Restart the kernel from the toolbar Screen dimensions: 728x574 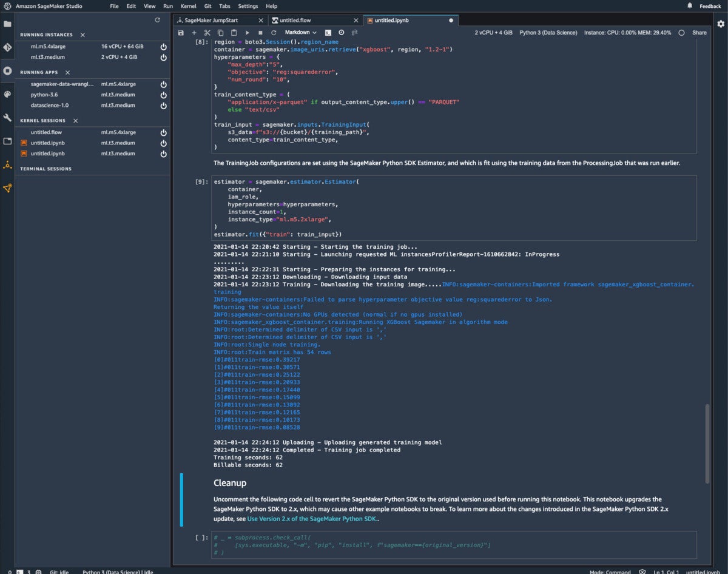274,32
